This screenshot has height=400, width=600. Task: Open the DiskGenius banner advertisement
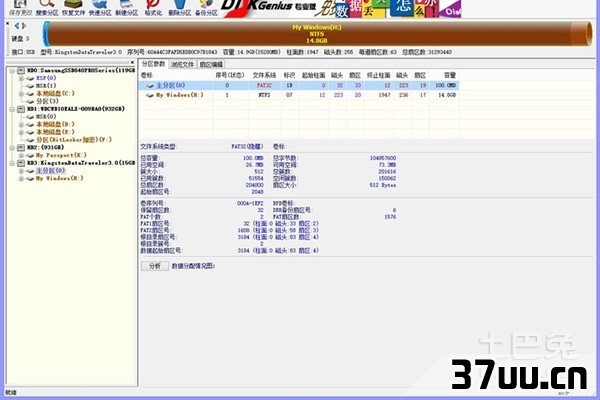pyautogui.click(x=341, y=8)
